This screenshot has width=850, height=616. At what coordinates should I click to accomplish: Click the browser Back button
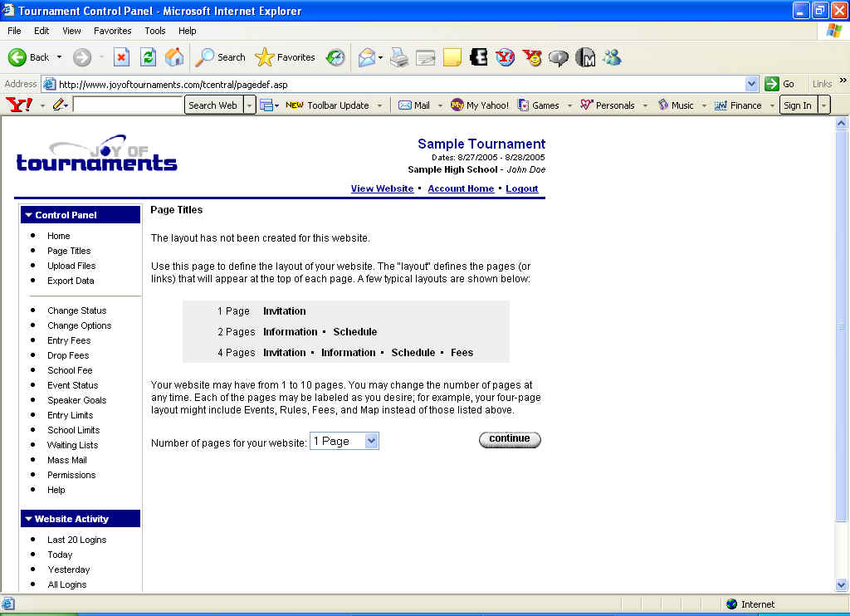[x=29, y=57]
